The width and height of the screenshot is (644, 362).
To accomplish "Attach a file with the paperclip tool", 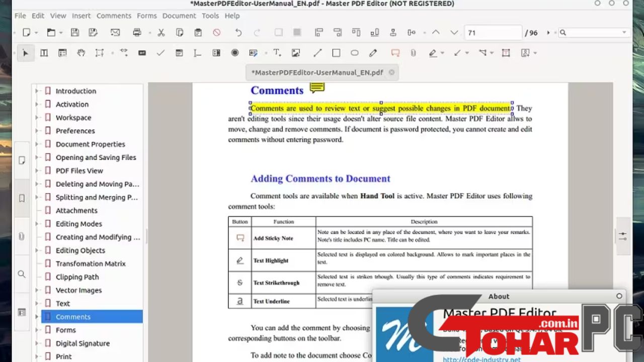I will (x=414, y=53).
